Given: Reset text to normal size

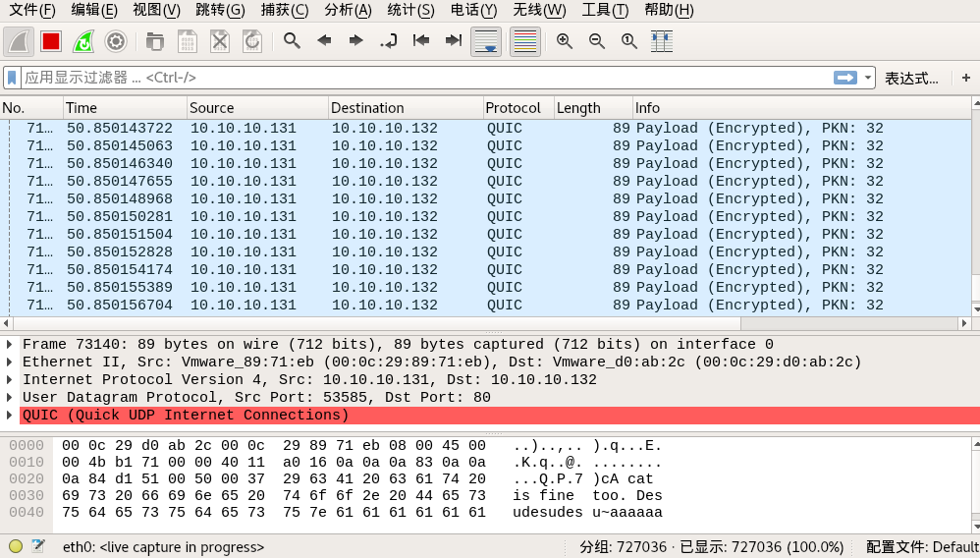Looking at the screenshot, I should pyautogui.click(x=629, y=41).
